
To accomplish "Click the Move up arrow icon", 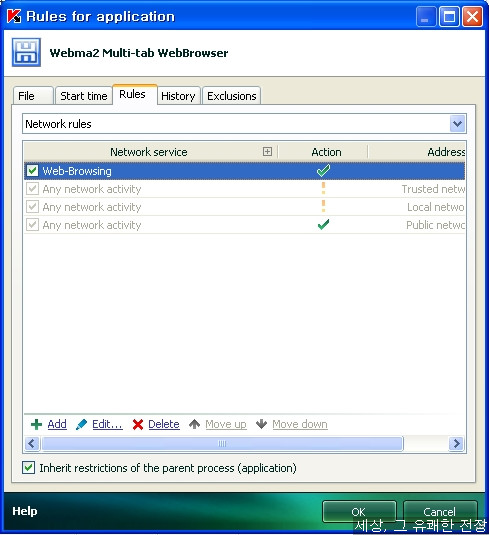I will pos(195,424).
